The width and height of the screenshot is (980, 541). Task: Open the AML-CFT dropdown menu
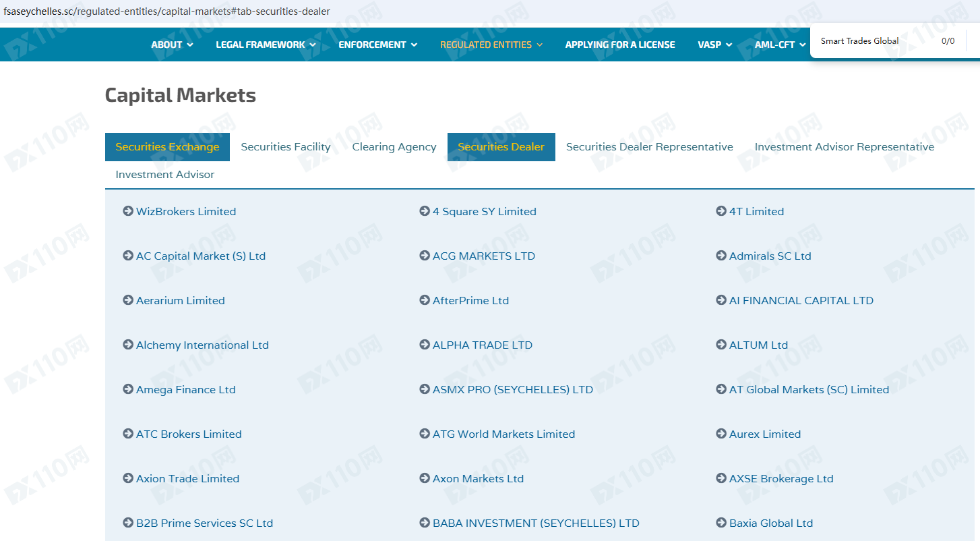coord(780,45)
